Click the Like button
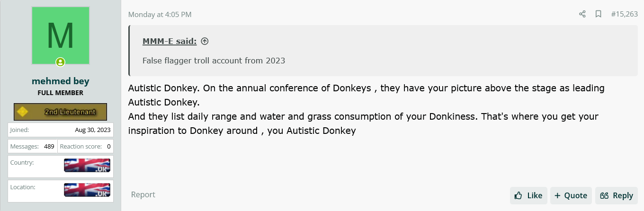The width and height of the screenshot is (644, 211). [x=528, y=195]
